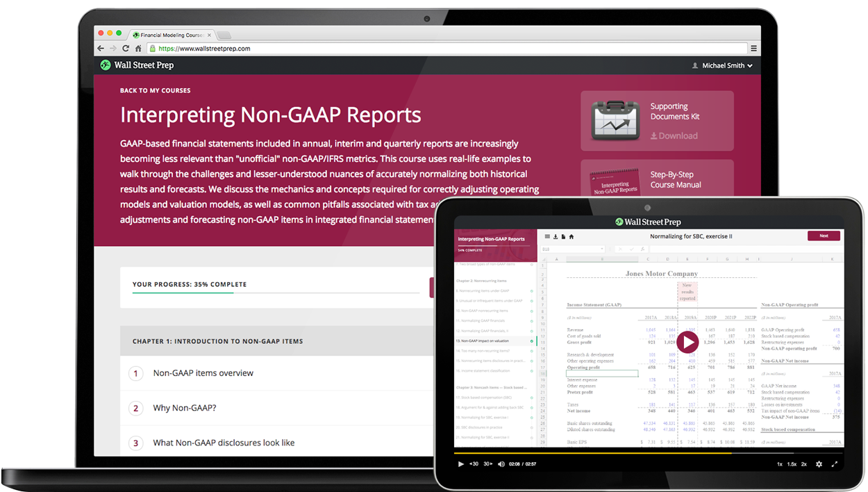Click the user avatar icon beside Michael Smith
The width and height of the screenshot is (868, 492).
coord(695,65)
